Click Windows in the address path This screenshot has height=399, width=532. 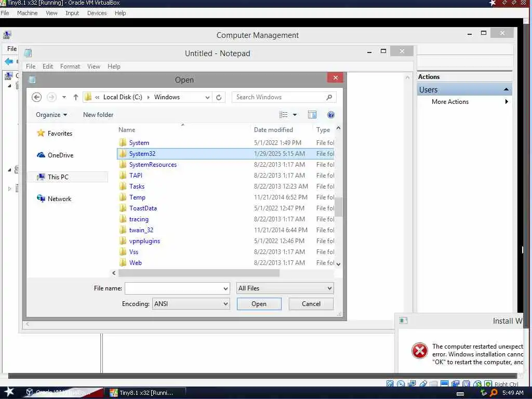tap(167, 97)
